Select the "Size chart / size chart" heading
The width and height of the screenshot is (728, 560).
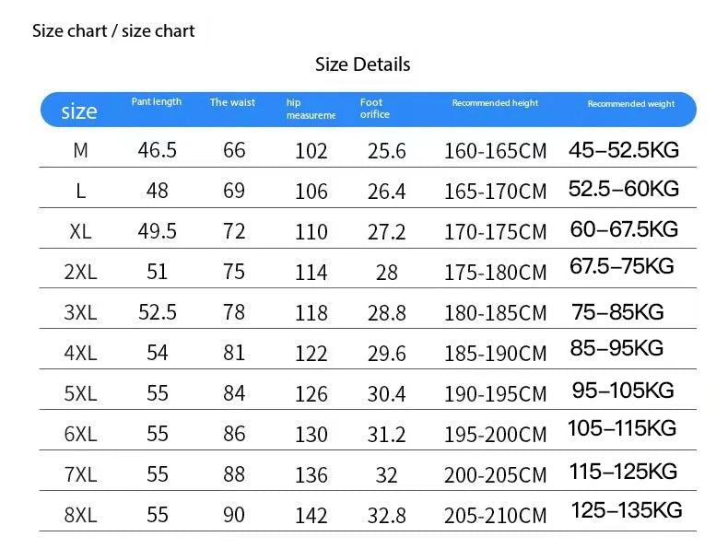pyautogui.click(x=113, y=31)
